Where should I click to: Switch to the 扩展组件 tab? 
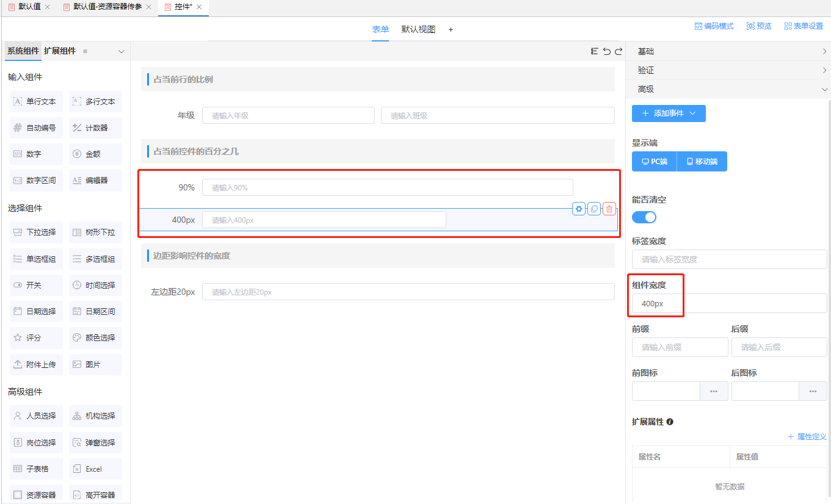(x=60, y=51)
